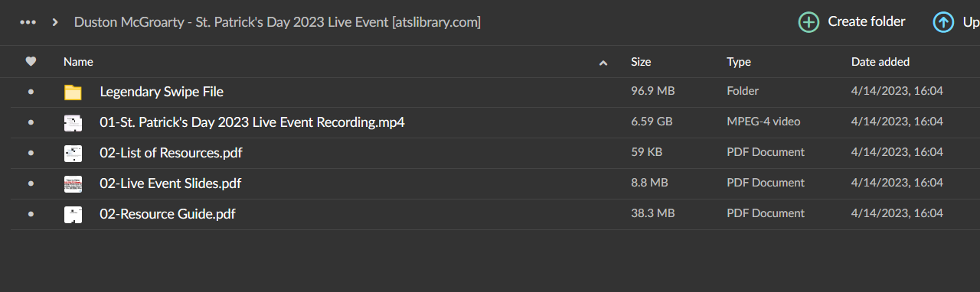The width and height of the screenshot is (980, 292).
Task: Toggle favorite dot for Live Event Recording.mp4
Action: point(31,122)
